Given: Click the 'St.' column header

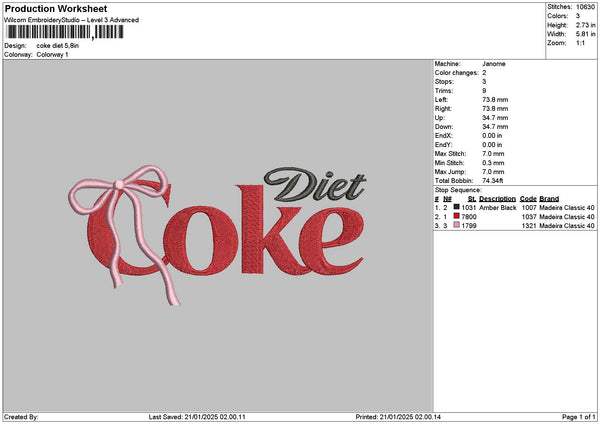Looking at the screenshot, I should pos(472,199).
